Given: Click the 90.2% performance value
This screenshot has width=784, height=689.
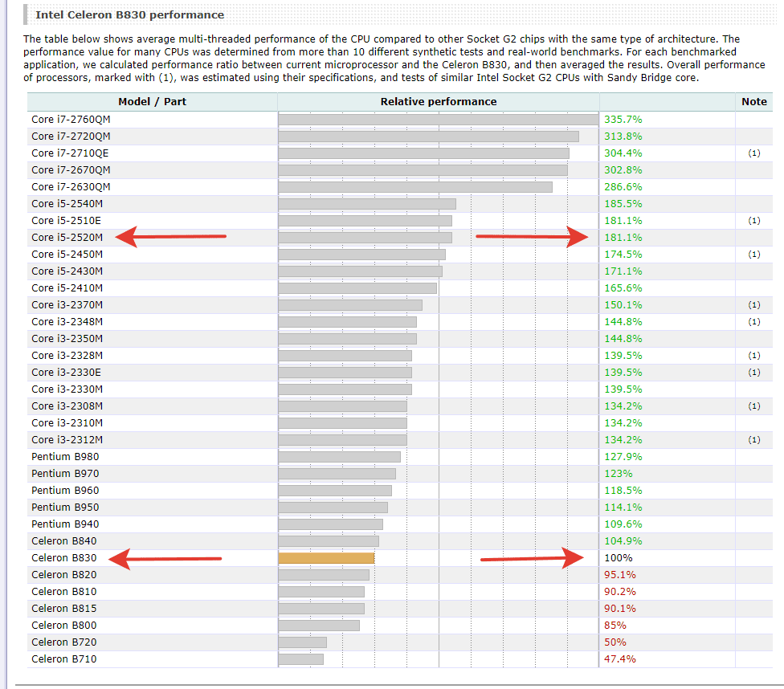Looking at the screenshot, I should coord(620,592).
